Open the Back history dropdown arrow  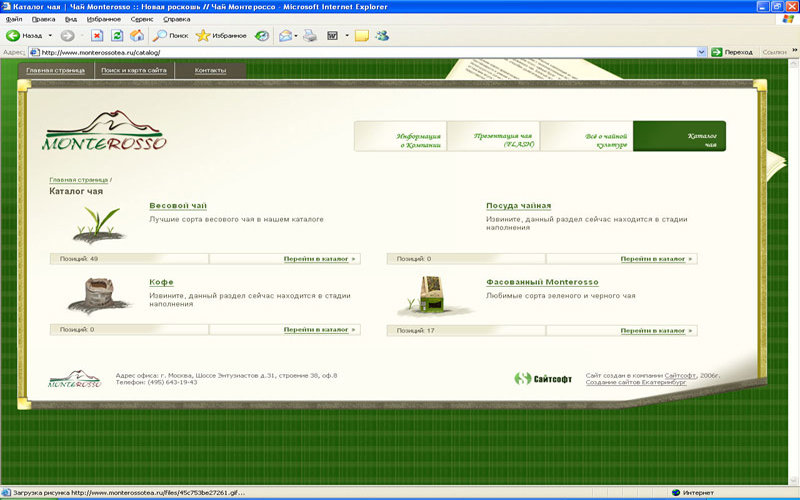(50, 36)
